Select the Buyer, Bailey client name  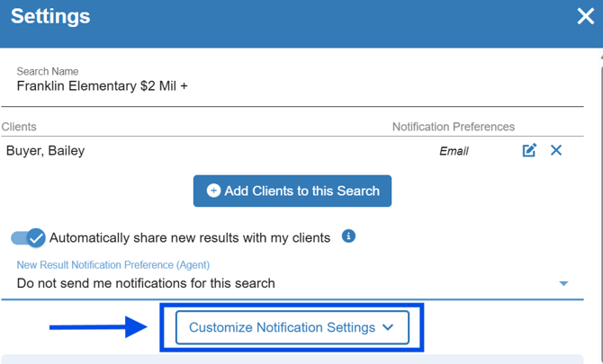pos(45,150)
